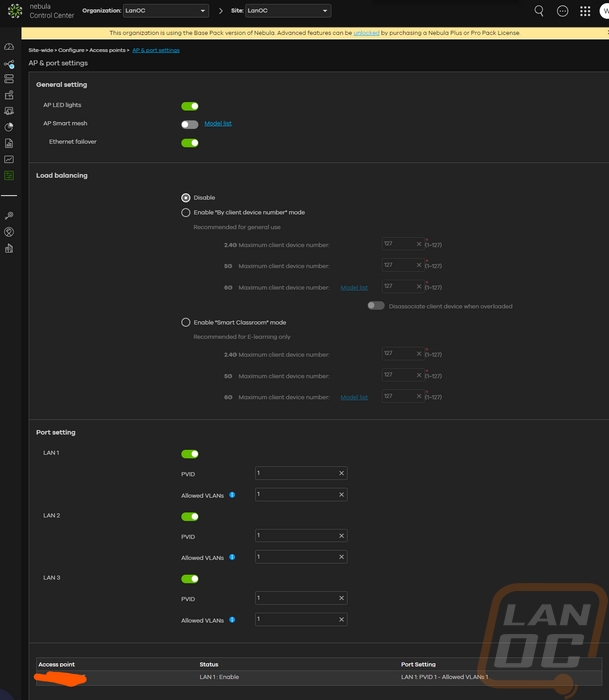The height and width of the screenshot is (700, 609).
Task: Click the 'unlocked' link in yellow banner
Action: coord(366,33)
